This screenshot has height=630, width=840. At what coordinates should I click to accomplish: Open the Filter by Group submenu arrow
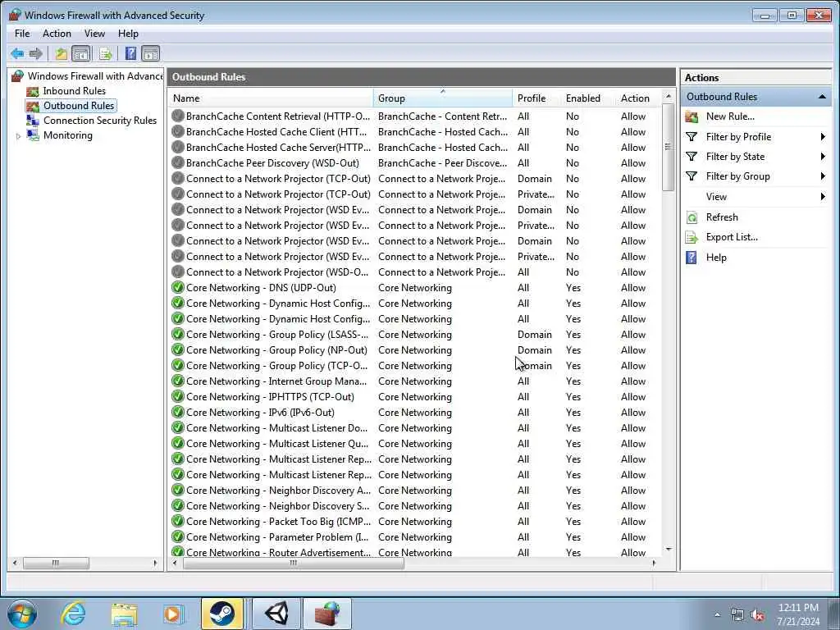click(823, 176)
